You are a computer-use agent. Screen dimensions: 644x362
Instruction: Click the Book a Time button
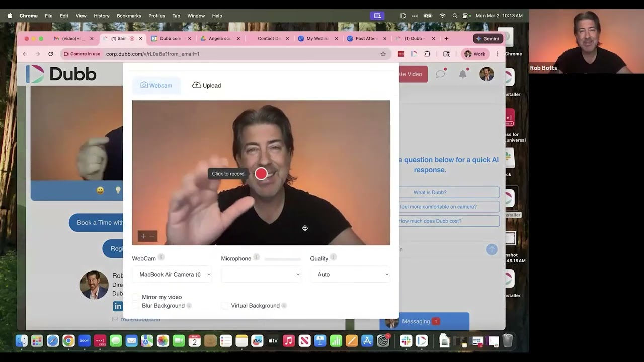click(96, 222)
